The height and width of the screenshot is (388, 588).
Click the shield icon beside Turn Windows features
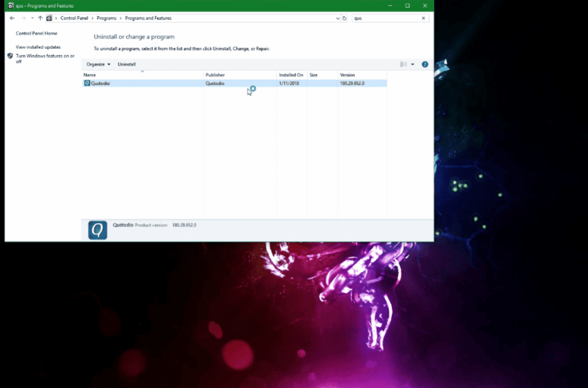pyautogui.click(x=9, y=55)
